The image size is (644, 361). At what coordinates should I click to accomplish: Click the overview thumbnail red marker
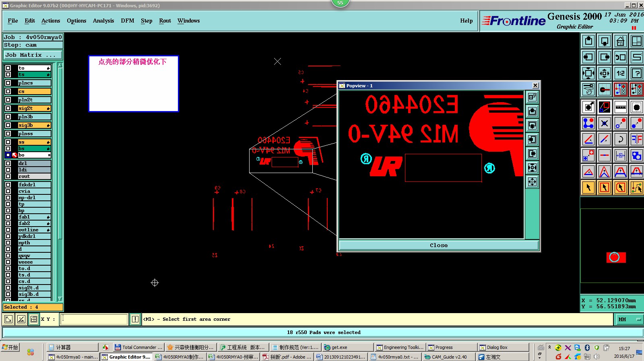tap(616, 257)
